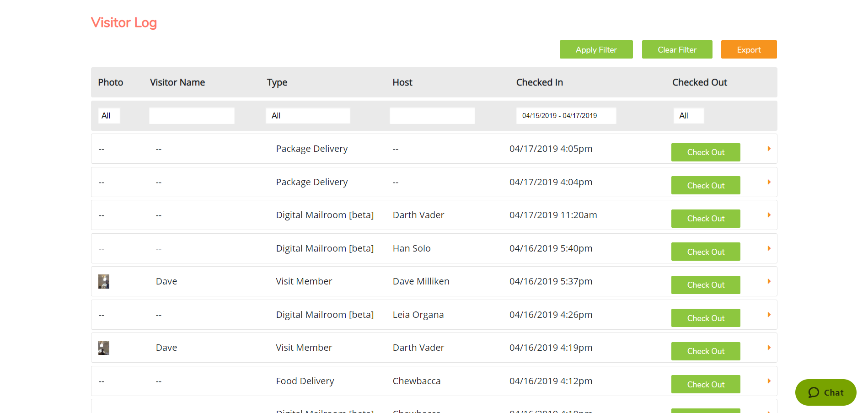Expand the Package Delivery row checked in 4:05pm
This screenshot has width=868, height=413.
[x=769, y=149]
